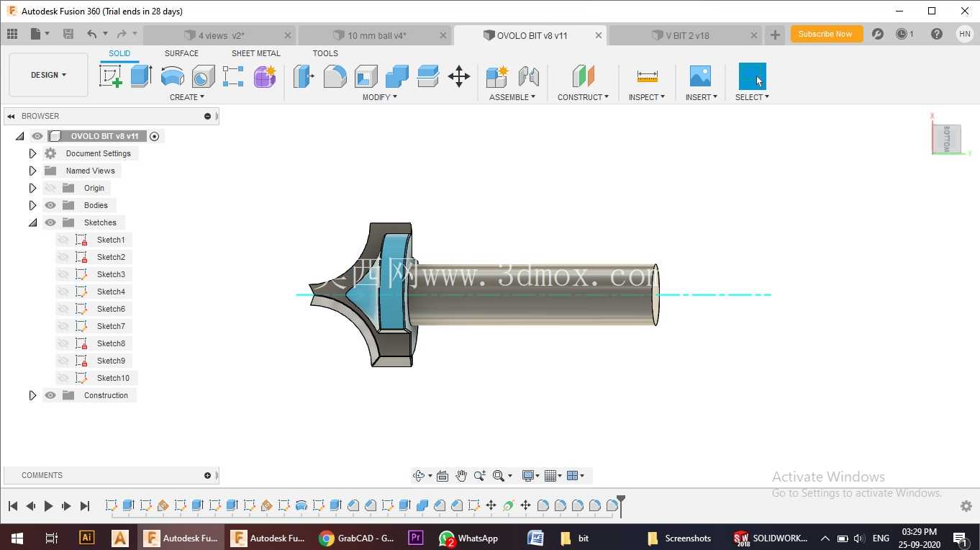Click the Save icon
The width and height of the screenshot is (980, 550).
coord(68,34)
